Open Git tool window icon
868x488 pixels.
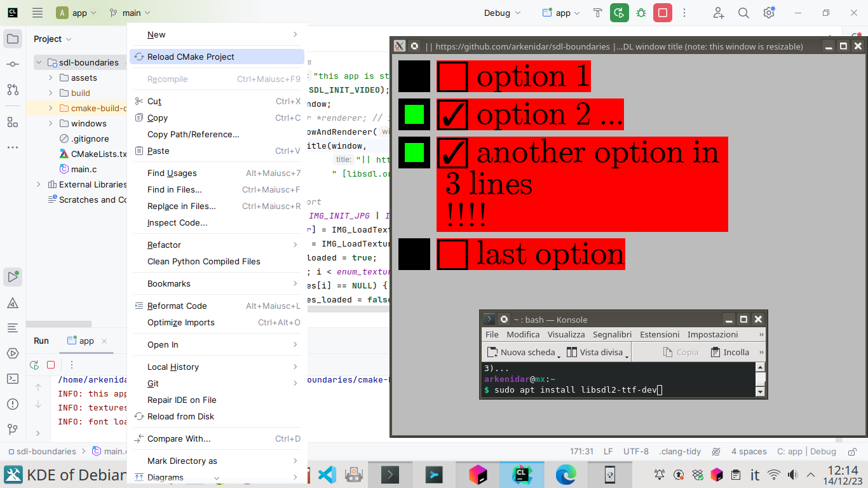click(13, 430)
